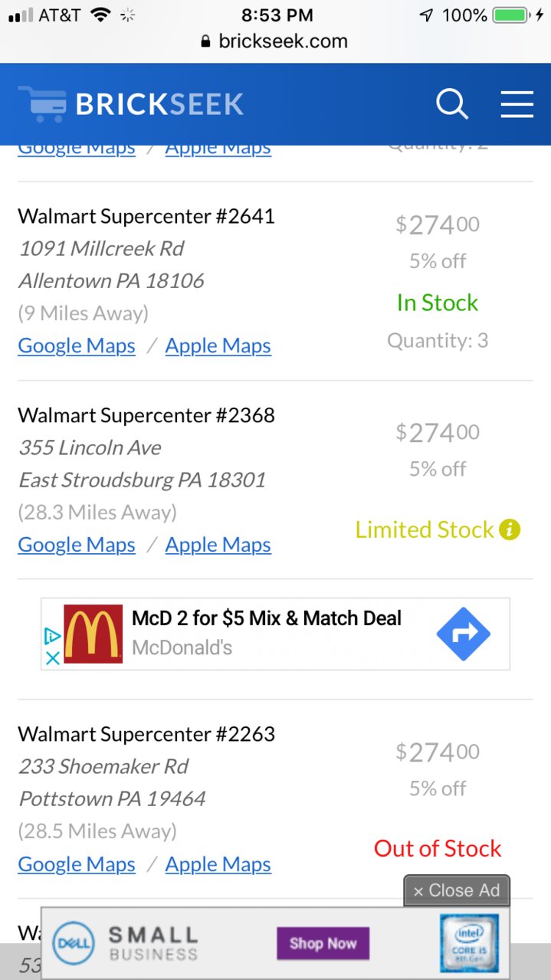Open Apple Maps for the Pottstown store
Viewport: 551px width, 980px height.
pyautogui.click(x=218, y=864)
